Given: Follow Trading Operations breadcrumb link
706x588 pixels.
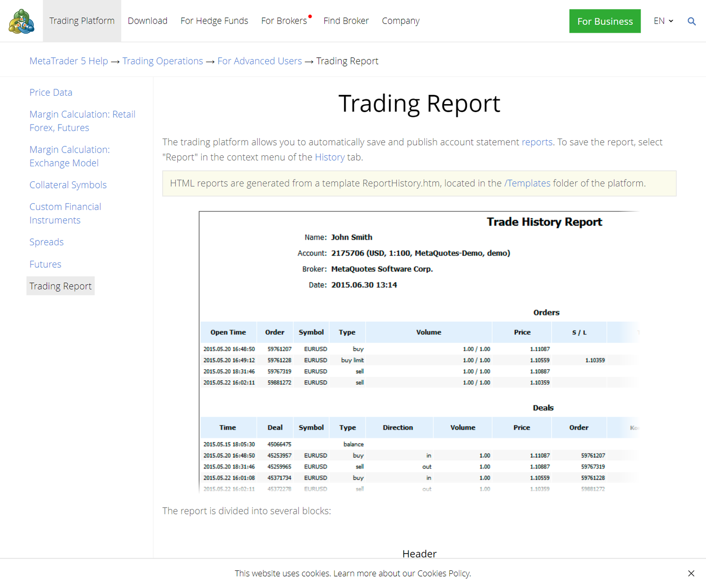Looking at the screenshot, I should tap(163, 61).
